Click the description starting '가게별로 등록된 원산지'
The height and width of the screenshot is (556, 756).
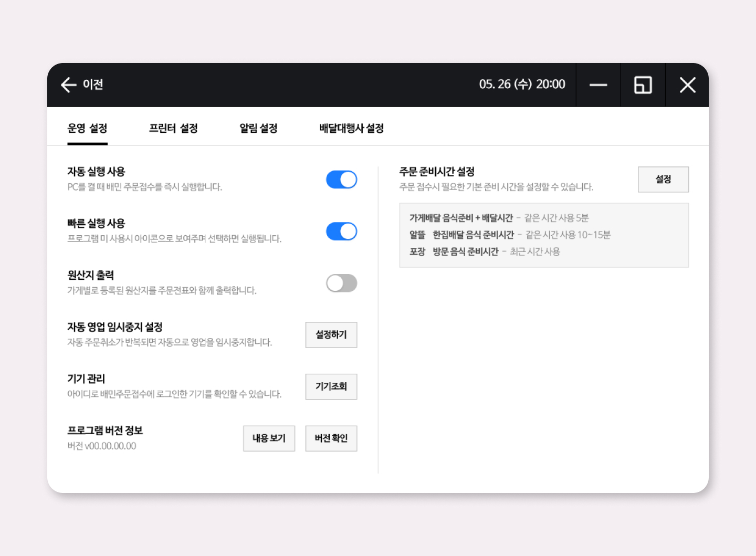pos(162,291)
